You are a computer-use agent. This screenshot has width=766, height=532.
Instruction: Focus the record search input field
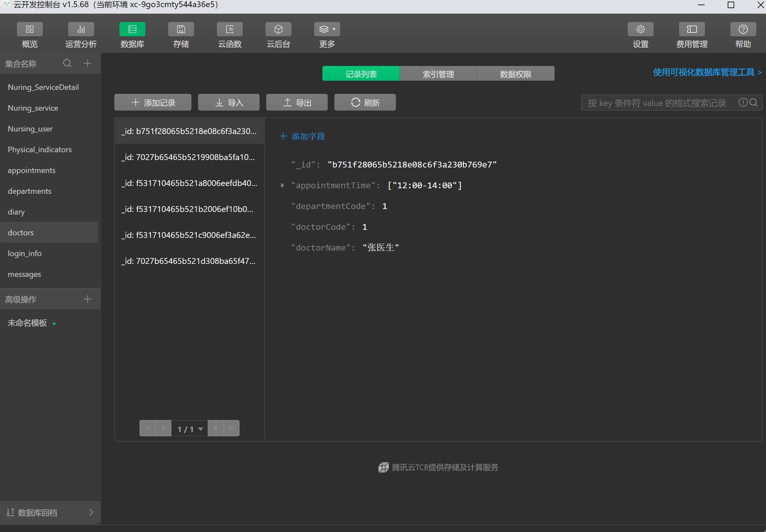pos(657,103)
